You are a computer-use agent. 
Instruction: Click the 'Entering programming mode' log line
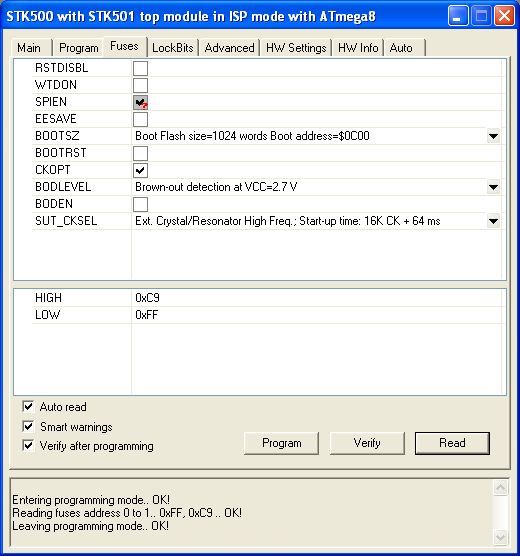click(x=91, y=500)
